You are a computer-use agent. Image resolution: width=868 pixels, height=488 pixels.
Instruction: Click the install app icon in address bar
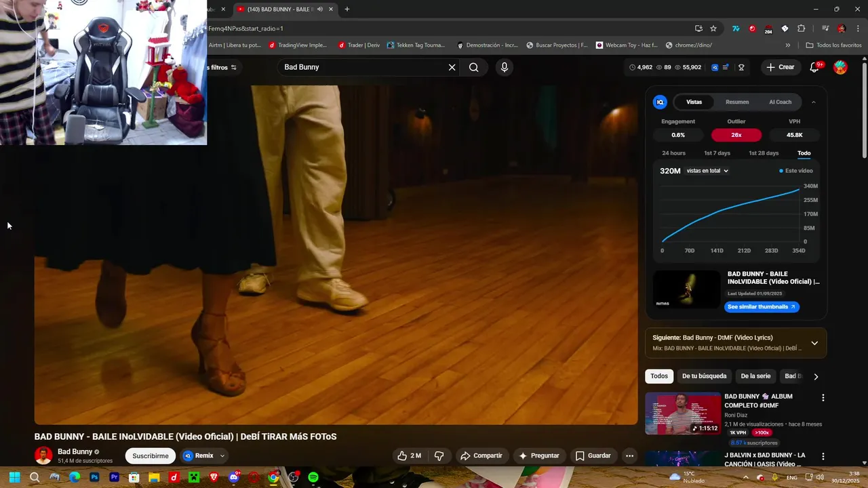(698, 28)
